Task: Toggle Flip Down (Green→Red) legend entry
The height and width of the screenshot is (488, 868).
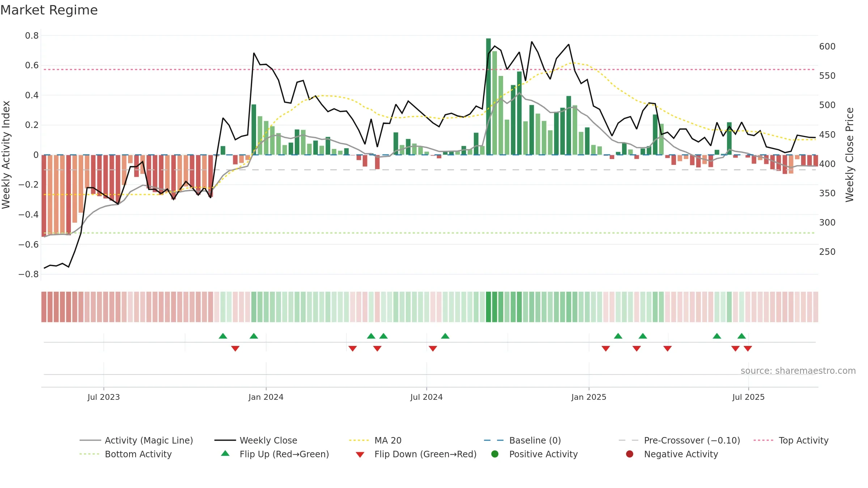Action: (416, 454)
